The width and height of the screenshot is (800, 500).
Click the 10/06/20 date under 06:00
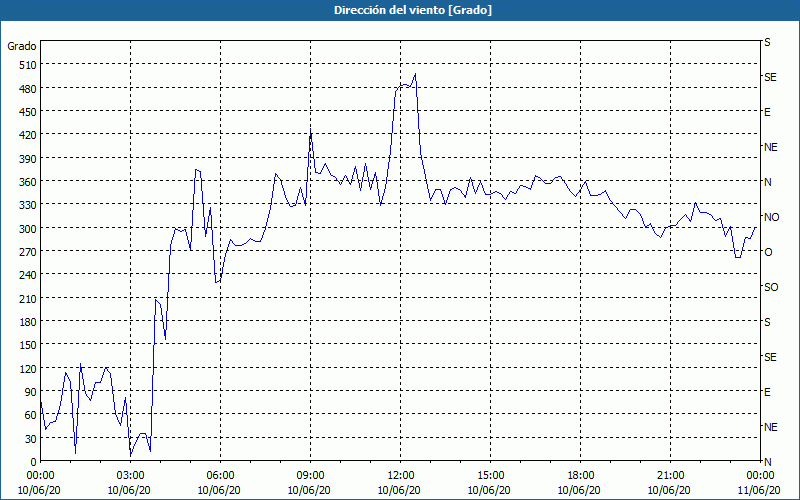[219, 490]
